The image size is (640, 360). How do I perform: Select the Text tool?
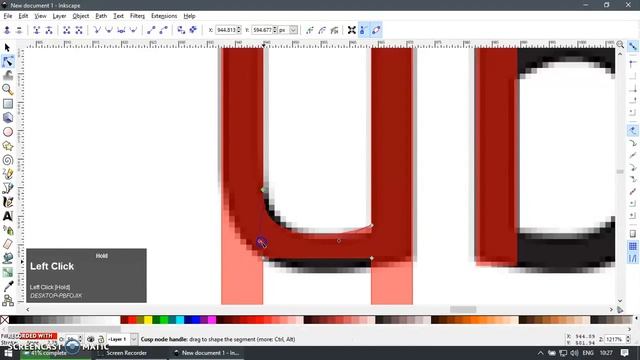pos(7,216)
